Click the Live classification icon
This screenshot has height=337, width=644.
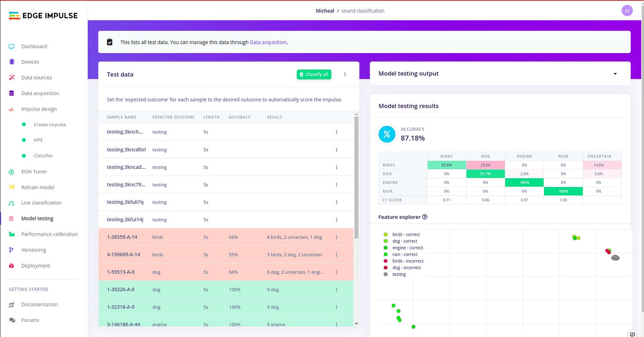12,203
